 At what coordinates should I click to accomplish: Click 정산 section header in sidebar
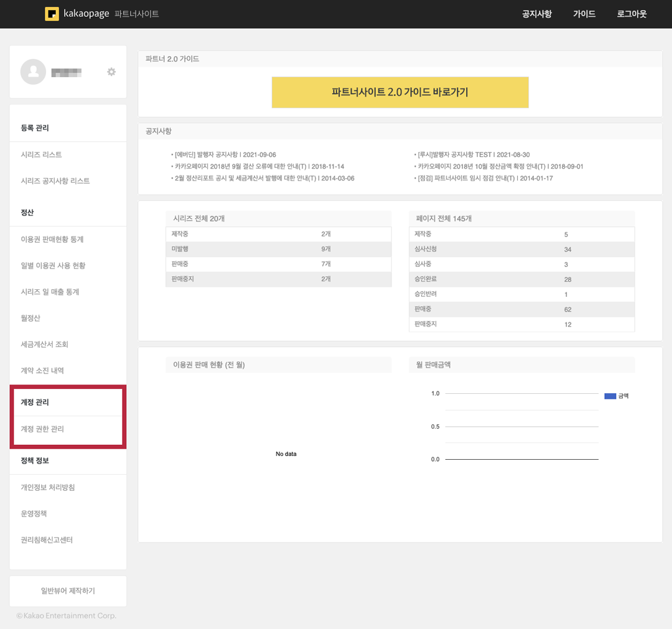point(27,212)
